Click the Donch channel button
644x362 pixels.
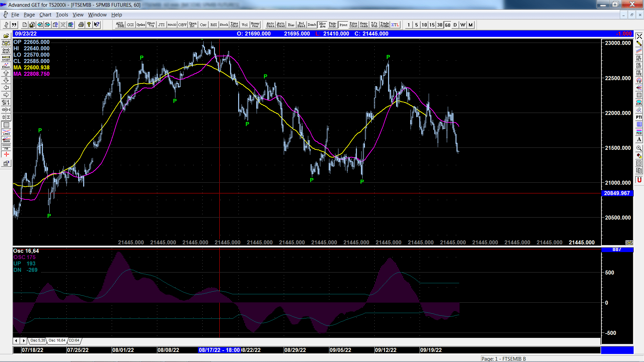tap(312, 25)
